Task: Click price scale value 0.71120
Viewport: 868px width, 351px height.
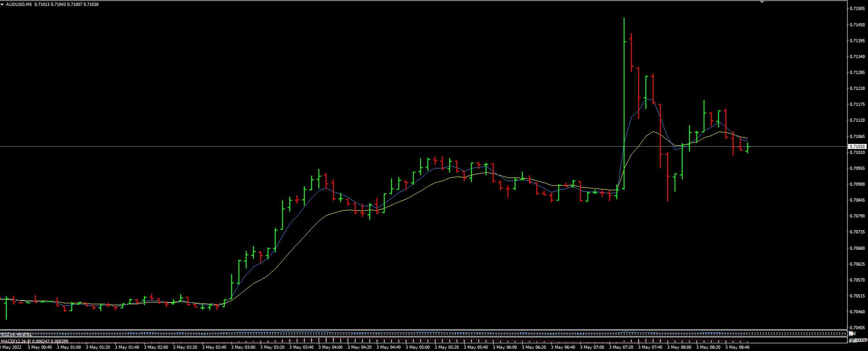Action: click(857, 120)
